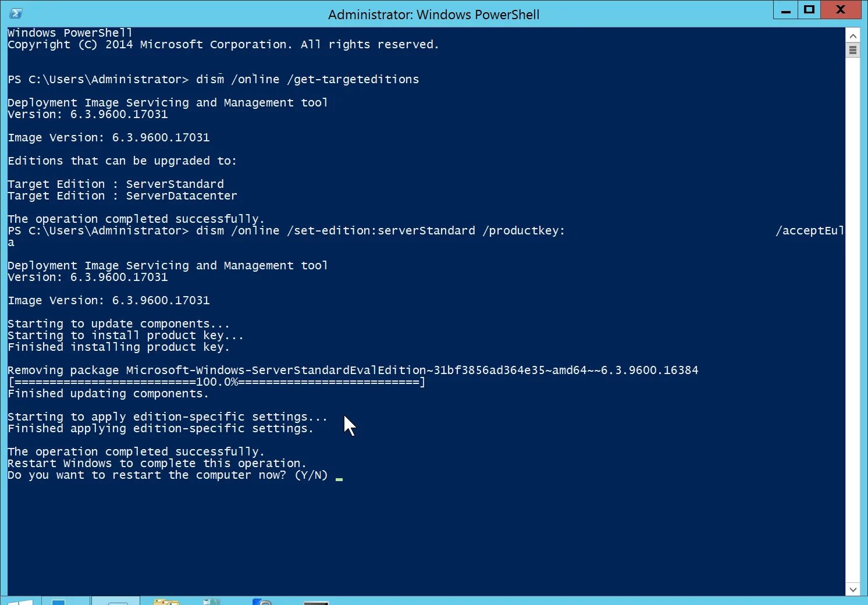Click 'Starting to update components...' line
The height and width of the screenshot is (605, 868).
119,323
